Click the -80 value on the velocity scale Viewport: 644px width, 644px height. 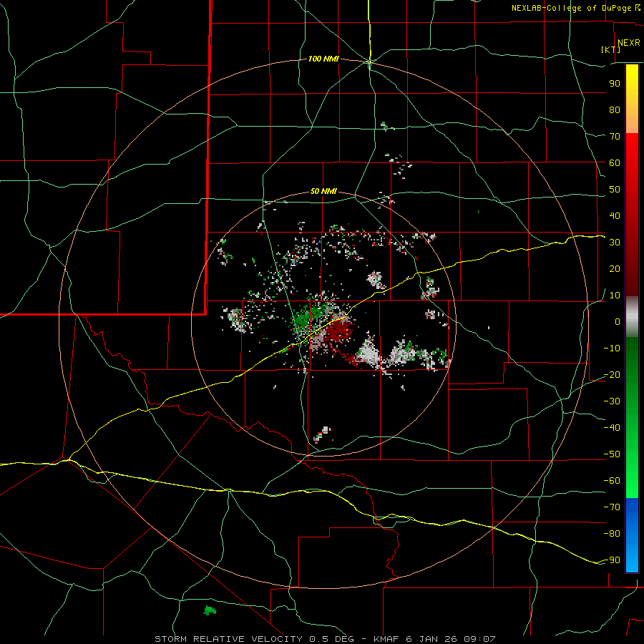click(612, 534)
